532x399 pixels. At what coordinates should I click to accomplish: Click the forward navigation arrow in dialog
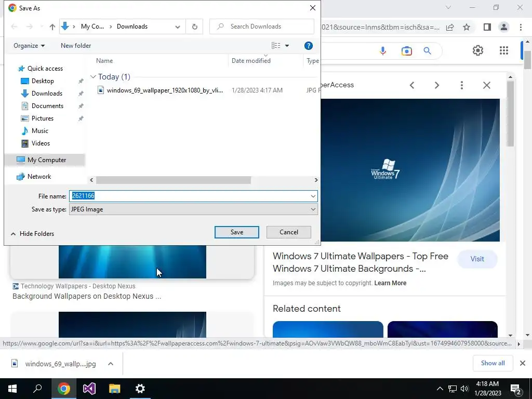[30, 26]
